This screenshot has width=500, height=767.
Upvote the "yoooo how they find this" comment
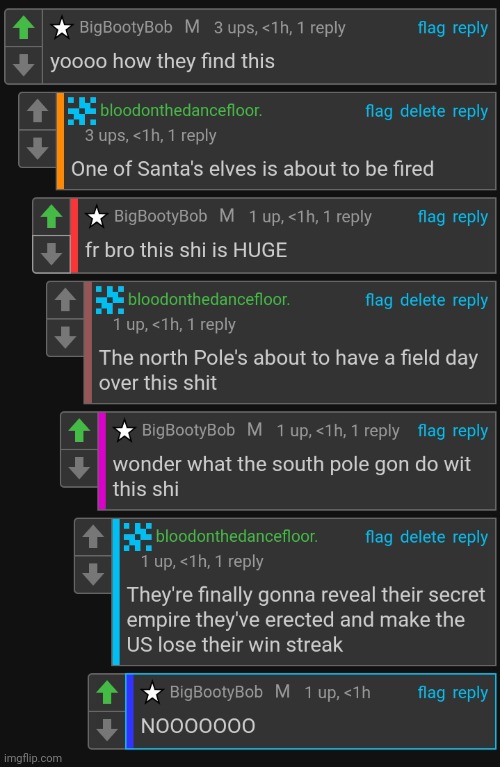coord(23,27)
